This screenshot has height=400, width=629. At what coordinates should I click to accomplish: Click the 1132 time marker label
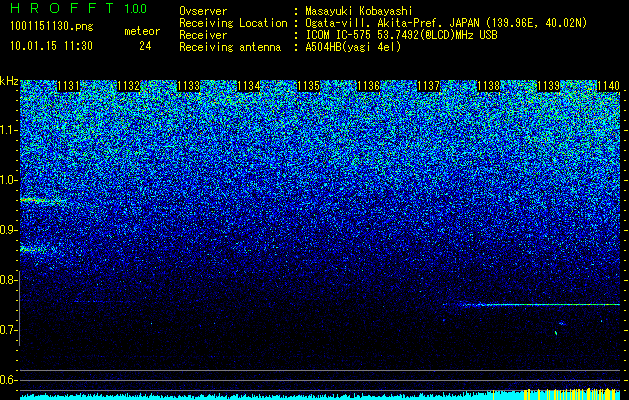(129, 86)
